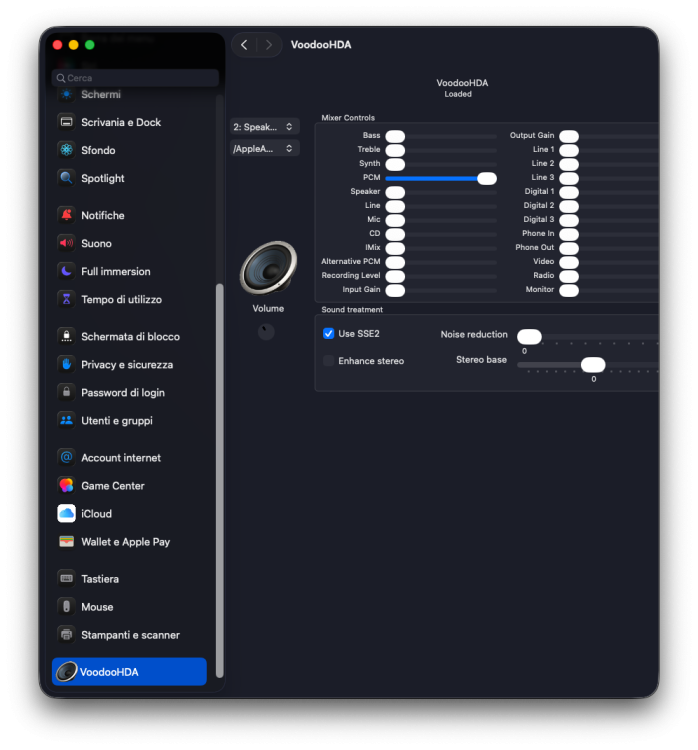Viewport: 698px width, 750px height.
Task: Open Utenti e gruppi people icon
Action: click(x=66, y=420)
